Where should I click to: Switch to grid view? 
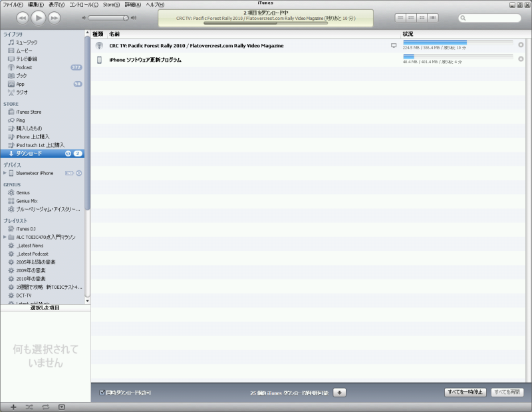pyautogui.click(x=422, y=18)
